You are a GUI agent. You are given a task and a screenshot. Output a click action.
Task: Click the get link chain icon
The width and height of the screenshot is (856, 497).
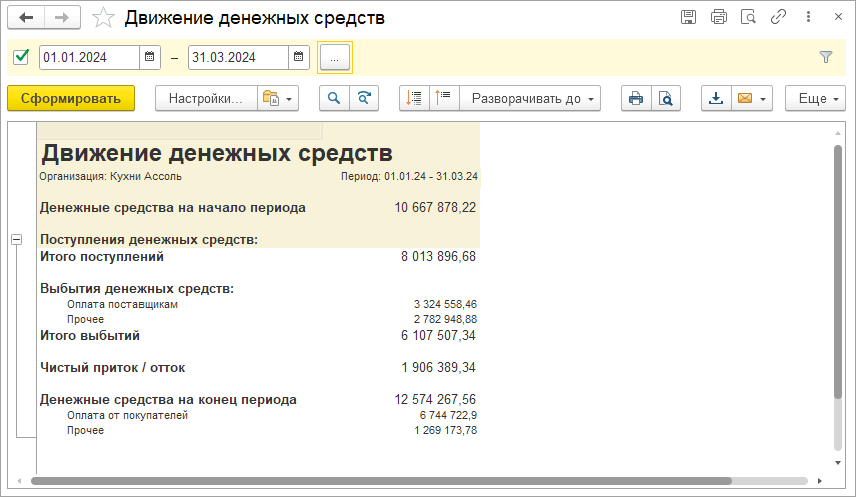[x=777, y=17]
